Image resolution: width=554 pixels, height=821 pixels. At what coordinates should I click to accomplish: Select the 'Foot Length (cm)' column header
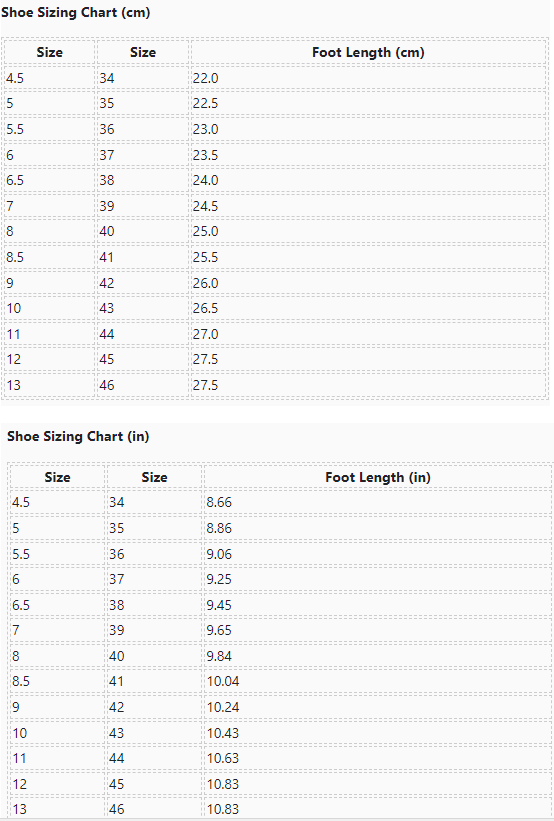coord(368,52)
